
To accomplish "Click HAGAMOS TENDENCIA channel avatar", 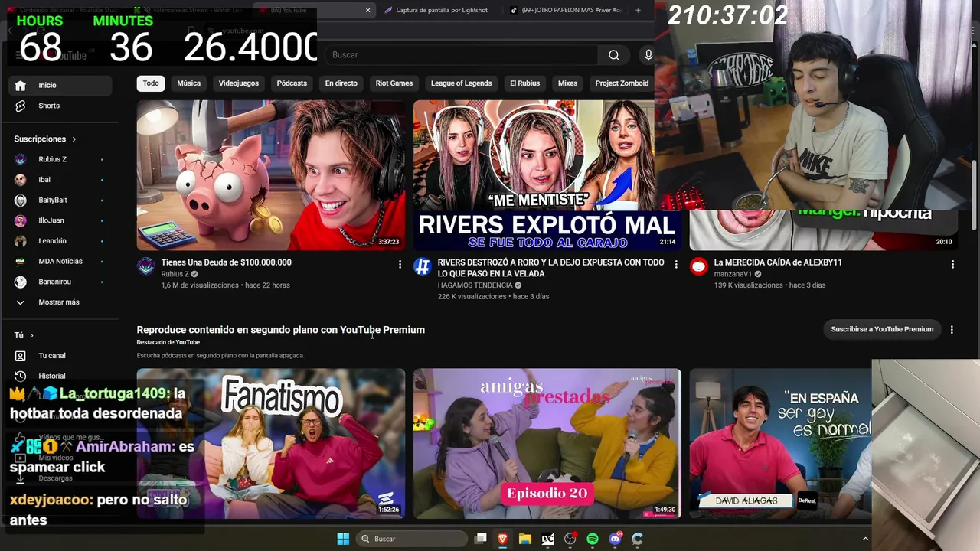I will (422, 266).
